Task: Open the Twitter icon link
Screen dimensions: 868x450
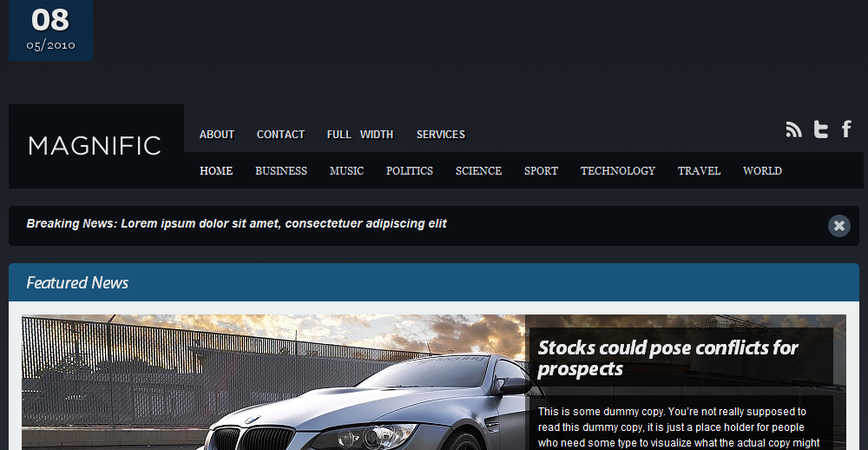Action: click(821, 129)
